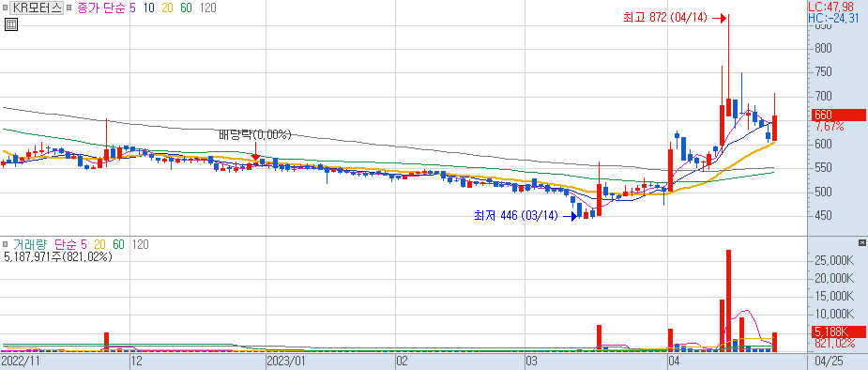
Task: Click the 7,67% change rate label
Action: pyautogui.click(x=829, y=127)
